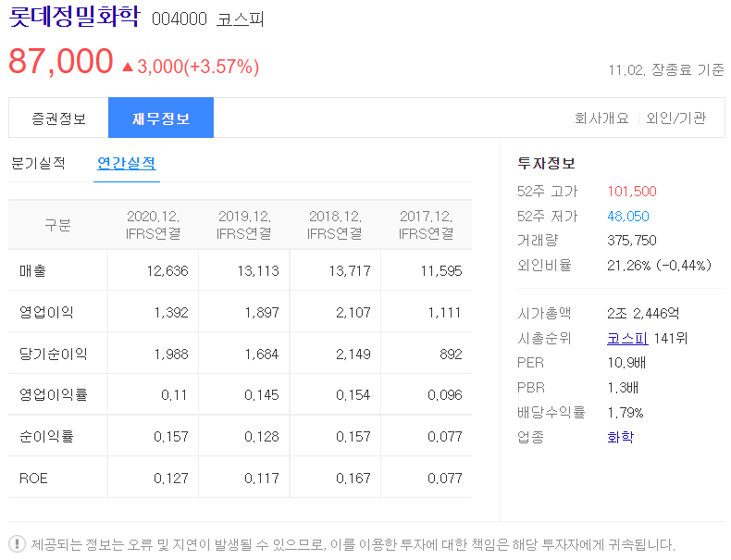Screen dimensions: 731x560
Task: Click the stock code 004000
Action: point(179,19)
